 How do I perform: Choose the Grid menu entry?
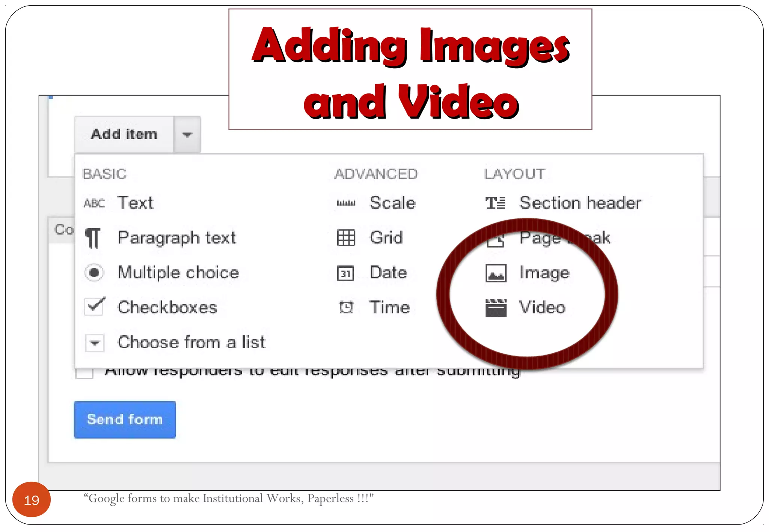[386, 237]
